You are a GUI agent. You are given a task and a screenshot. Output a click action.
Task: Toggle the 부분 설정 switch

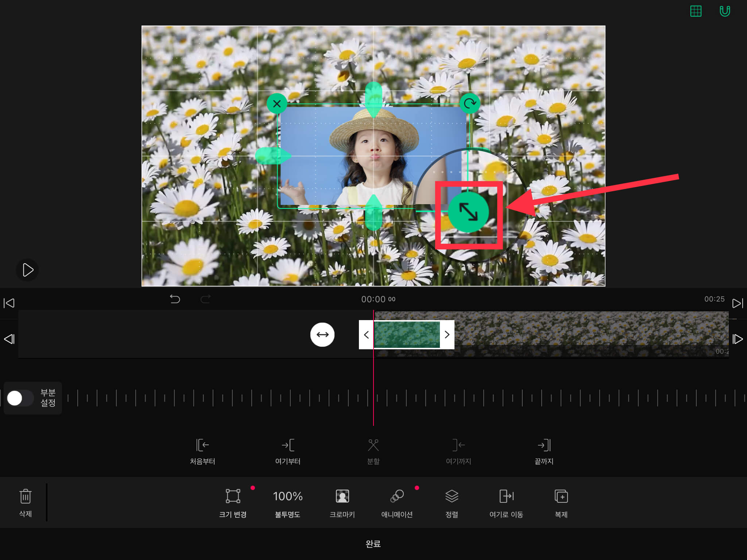[20, 398]
